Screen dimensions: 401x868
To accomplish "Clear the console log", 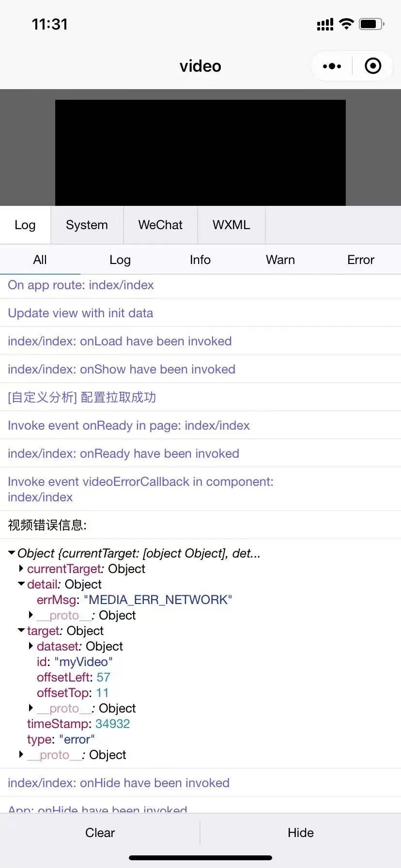I will pos(100,832).
